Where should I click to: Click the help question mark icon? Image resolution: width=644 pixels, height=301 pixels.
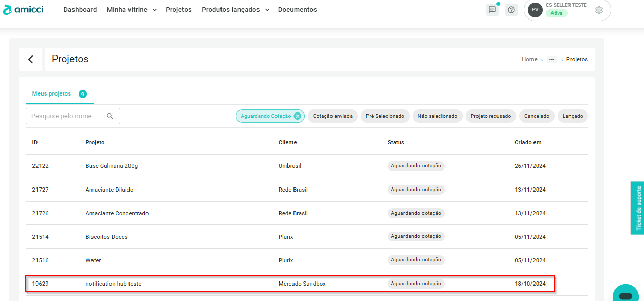tap(511, 10)
